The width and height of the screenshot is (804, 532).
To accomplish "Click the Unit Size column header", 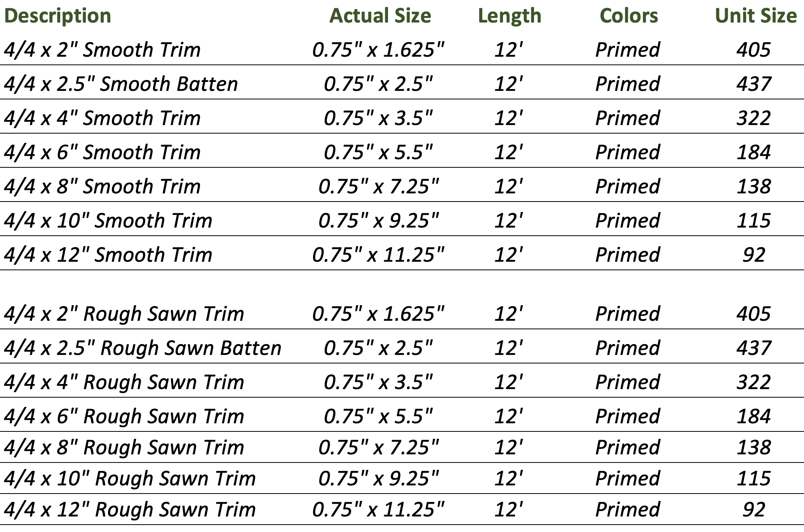I will [755, 16].
